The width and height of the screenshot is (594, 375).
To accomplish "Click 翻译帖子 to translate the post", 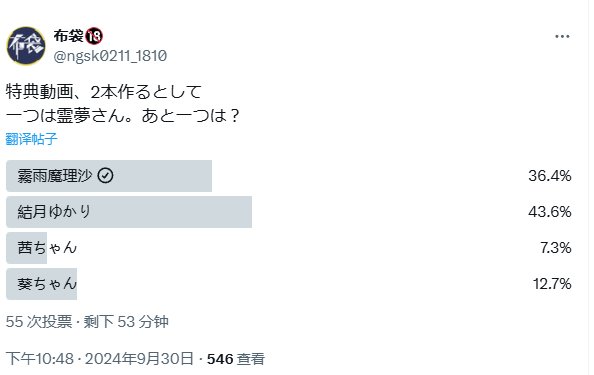I will tap(31, 139).
